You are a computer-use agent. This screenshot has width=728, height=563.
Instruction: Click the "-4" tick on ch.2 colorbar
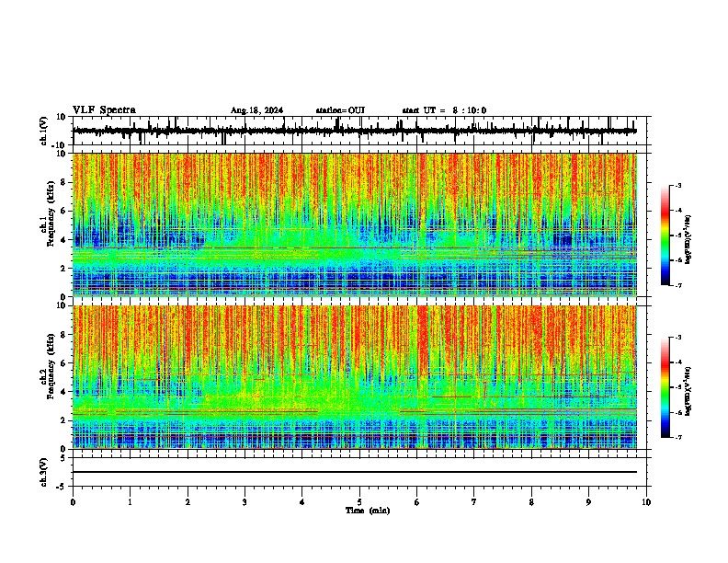click(x=677, y=362)
